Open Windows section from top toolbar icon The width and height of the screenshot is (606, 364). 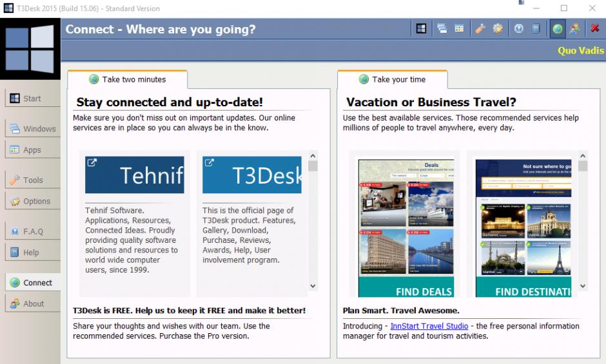point(442,28)
